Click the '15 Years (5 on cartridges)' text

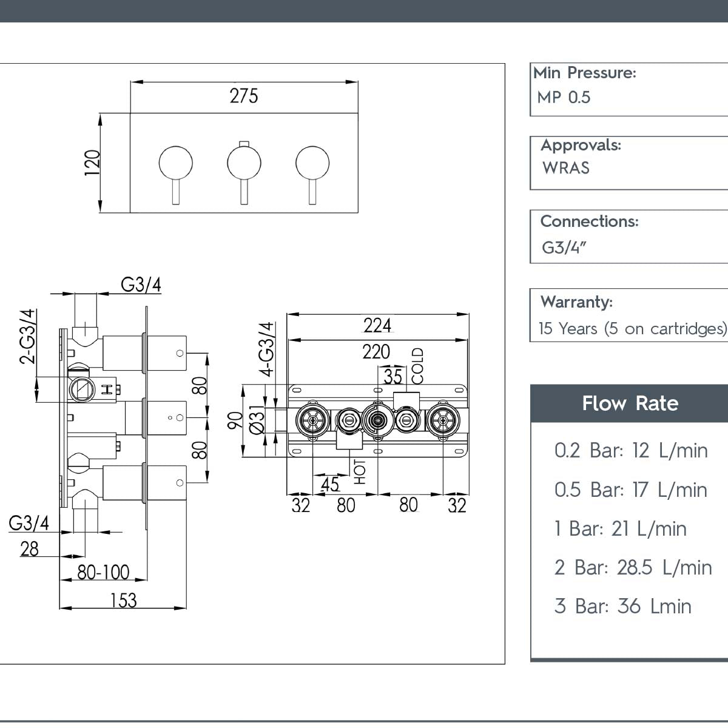[633, 329]
